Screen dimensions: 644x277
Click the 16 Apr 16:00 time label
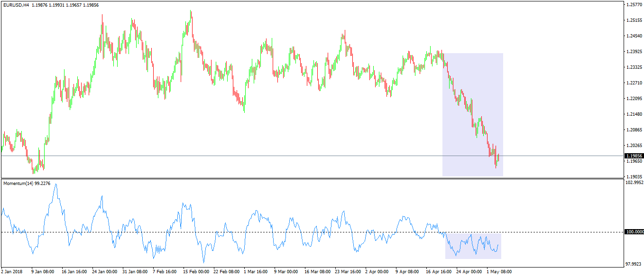(x=439, y=272)
